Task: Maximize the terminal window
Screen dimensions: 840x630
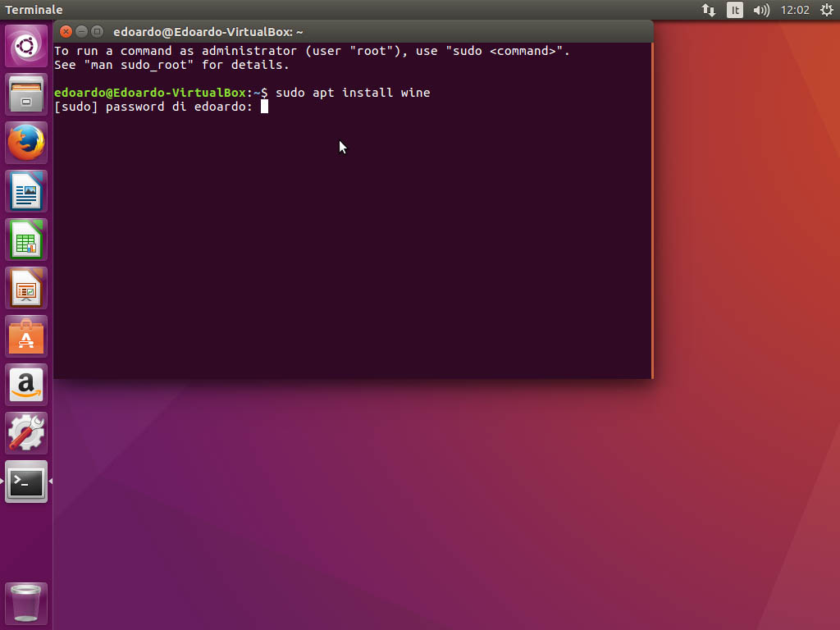Action: [x=98, y=32]
